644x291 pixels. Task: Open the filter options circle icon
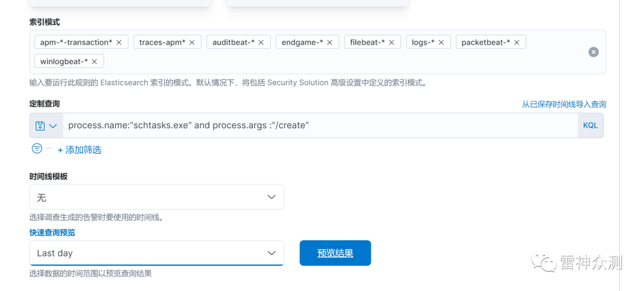click(37, 148)
